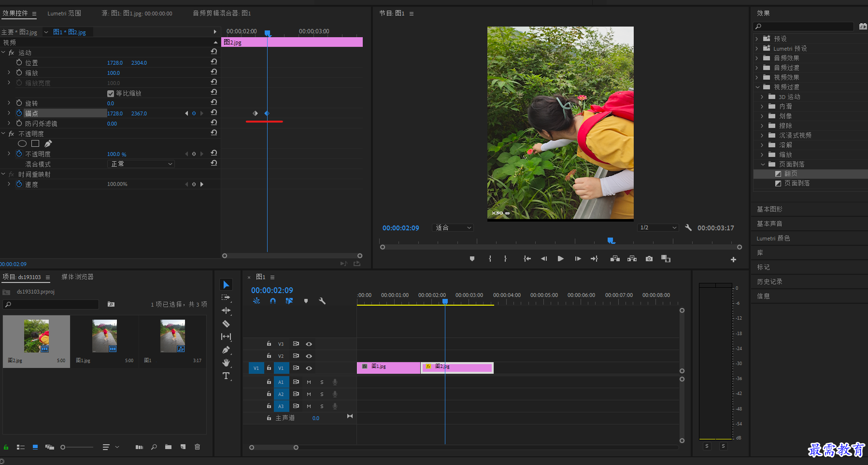This screenshot has width=868, height=465.
Task: Select the Hand tool
Action: pyautogui.click(x=226, y=363)
